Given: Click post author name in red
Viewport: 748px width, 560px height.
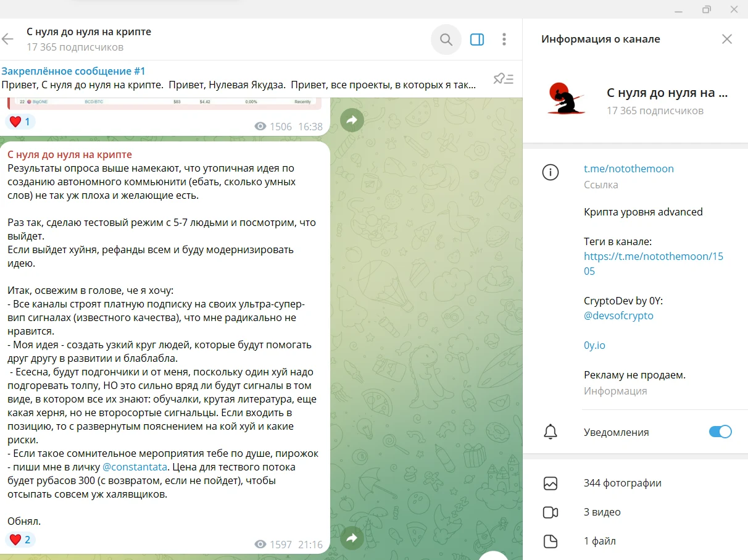Looking at the screenshot, I should click(x=70, y=154).
